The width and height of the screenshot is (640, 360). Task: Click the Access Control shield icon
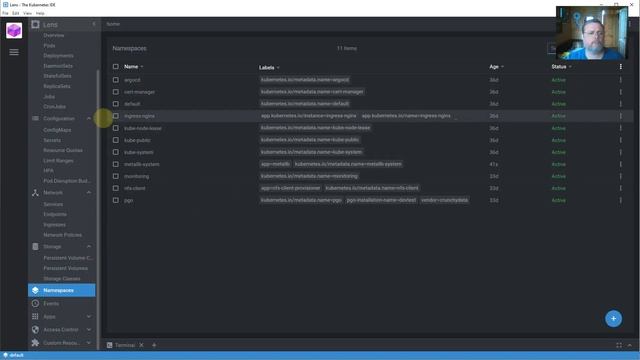coord(36,330)
